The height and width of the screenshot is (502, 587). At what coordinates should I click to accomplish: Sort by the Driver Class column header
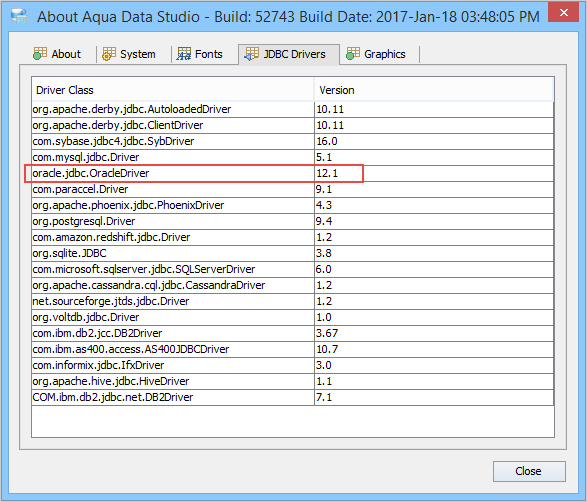click(173, 90)
